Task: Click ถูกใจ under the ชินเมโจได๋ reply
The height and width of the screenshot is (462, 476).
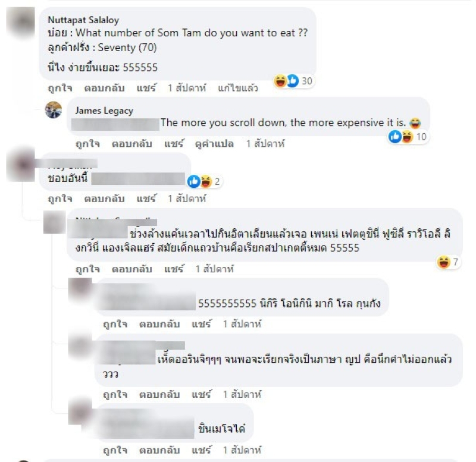Action: 115,450
